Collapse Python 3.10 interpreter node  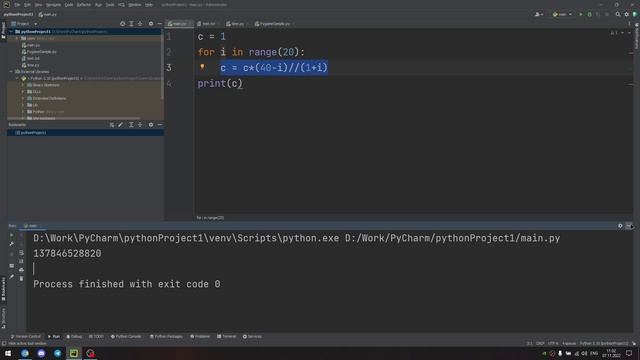coord(17,78)
